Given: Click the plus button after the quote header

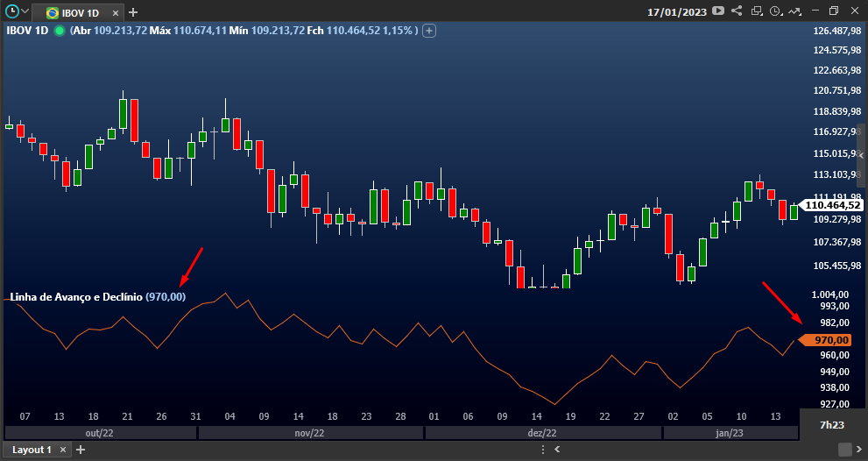Looking at the screenshot, I should click(429, 31).
